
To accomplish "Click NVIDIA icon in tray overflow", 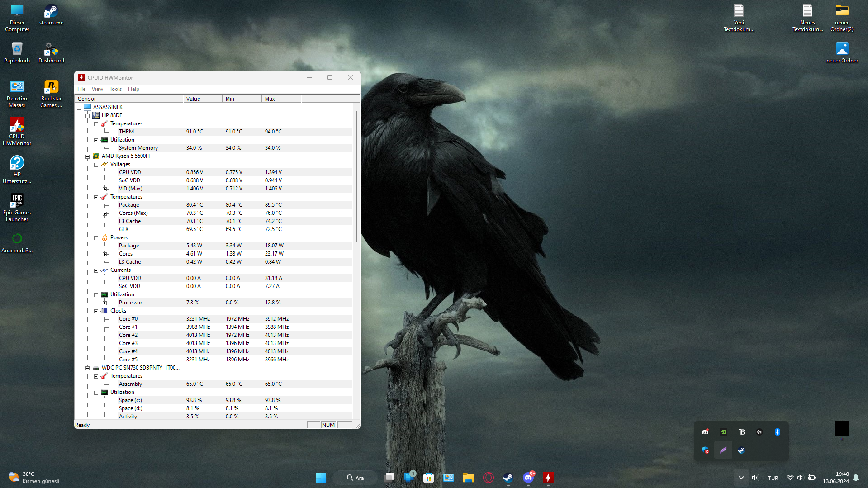I will tap(723, 432).
